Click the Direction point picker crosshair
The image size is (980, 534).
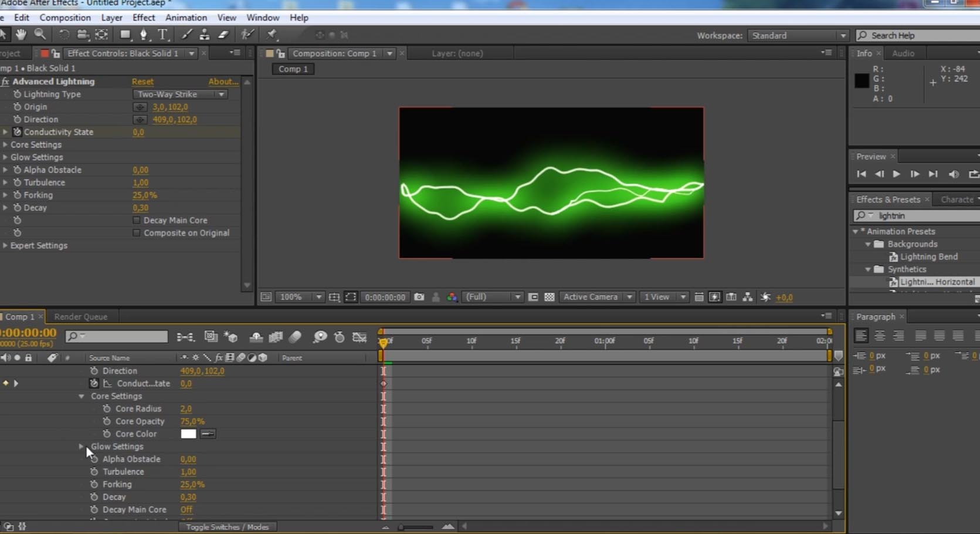point(140,120)
